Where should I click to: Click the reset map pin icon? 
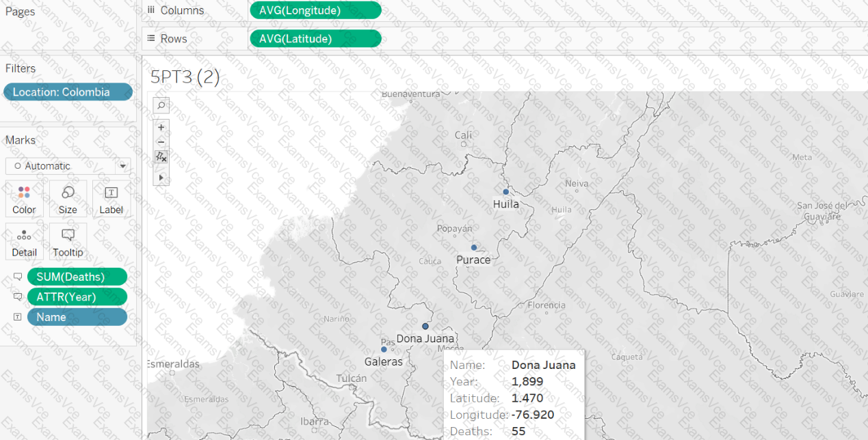pyautogui.click(x=161, y=157)
